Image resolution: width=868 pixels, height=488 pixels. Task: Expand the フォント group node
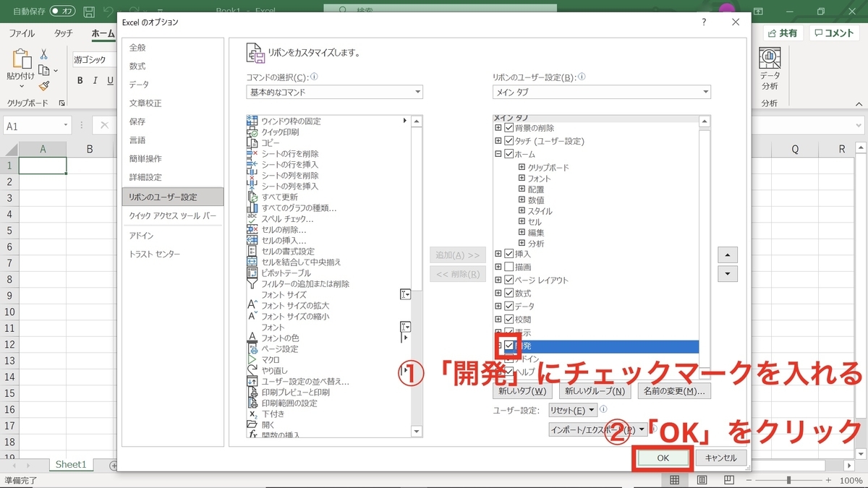tap(522, 179)
